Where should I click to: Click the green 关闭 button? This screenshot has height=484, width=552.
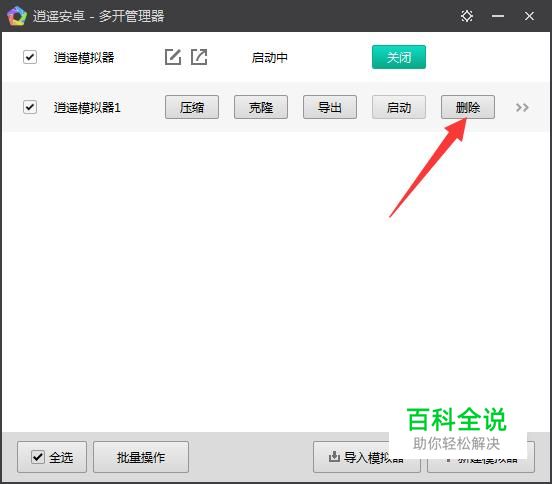399,57
